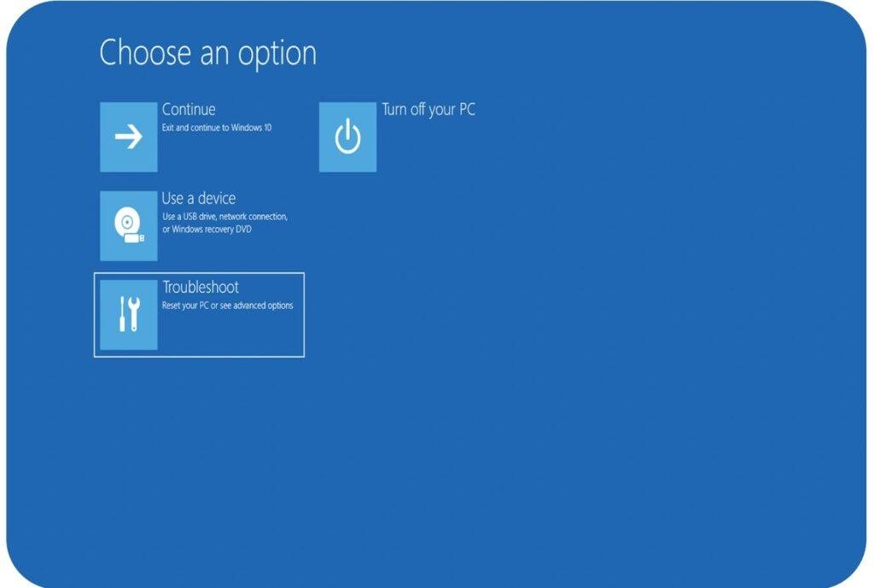Click "Use a USB drive, network connection" line
Viewport: 874px width, 588px height.
pos(224,217)
